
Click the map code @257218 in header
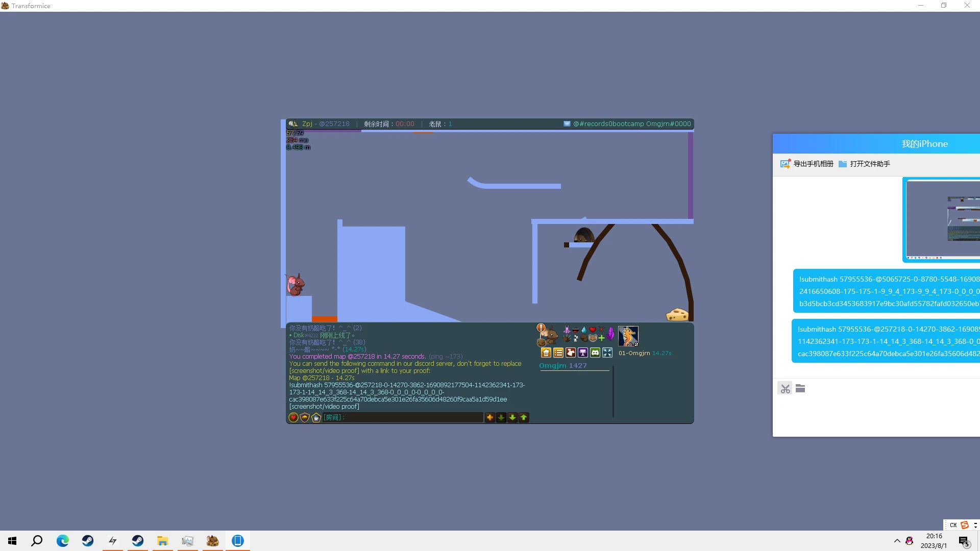click(x=334, y=124)
